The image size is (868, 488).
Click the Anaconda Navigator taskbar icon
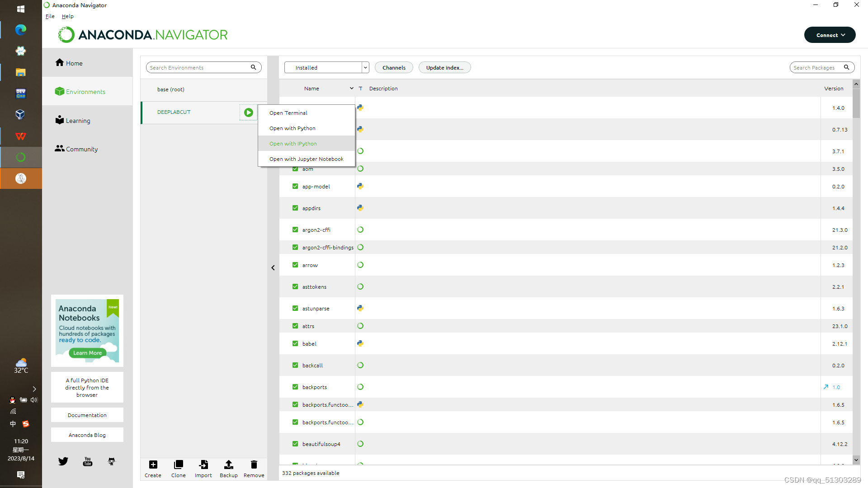21,157
